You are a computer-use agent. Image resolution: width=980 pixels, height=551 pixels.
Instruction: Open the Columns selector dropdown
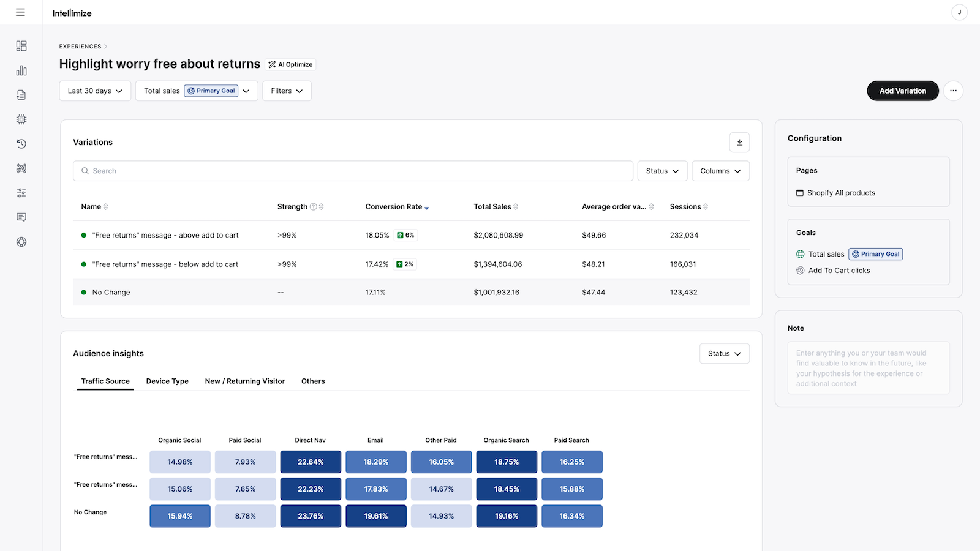(x=720, y=171)
